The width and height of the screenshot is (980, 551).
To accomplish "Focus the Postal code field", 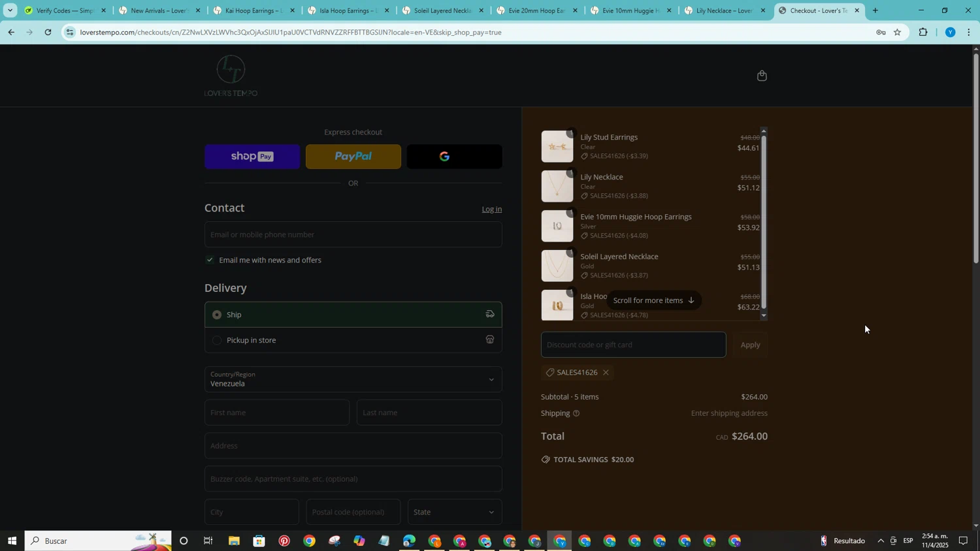I will point(353,512).
